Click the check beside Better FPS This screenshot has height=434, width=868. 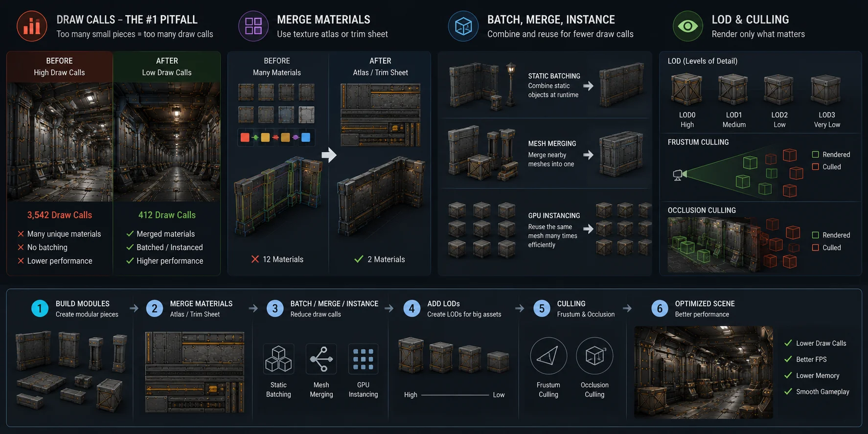tap(788, 359)
